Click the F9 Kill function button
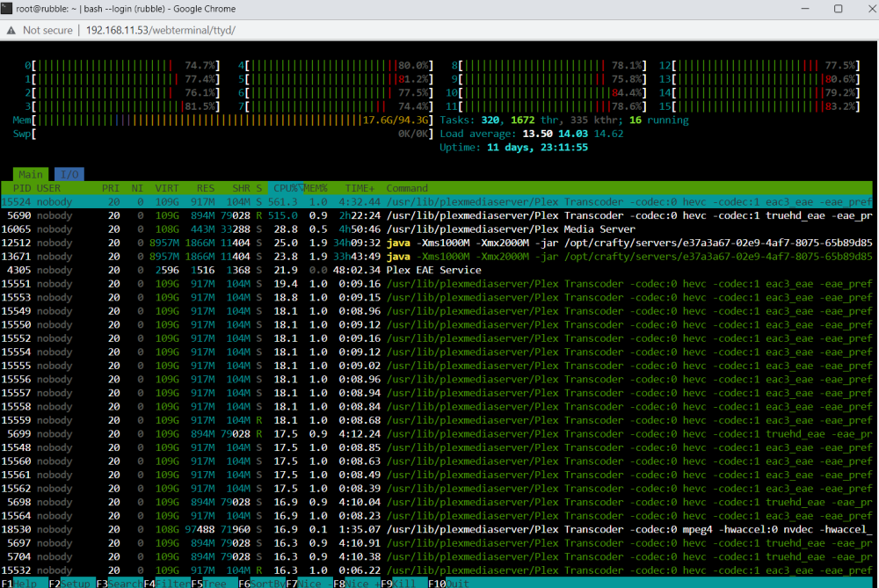Screen dimensions: 879x588 [404, 583]
